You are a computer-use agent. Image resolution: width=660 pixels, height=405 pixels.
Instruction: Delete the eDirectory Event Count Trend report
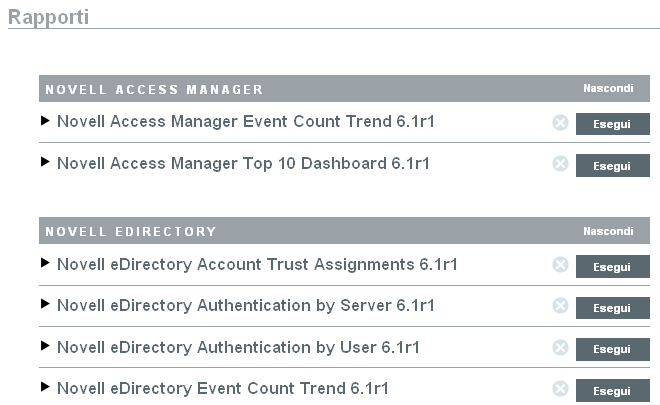[x=560, y=389]
